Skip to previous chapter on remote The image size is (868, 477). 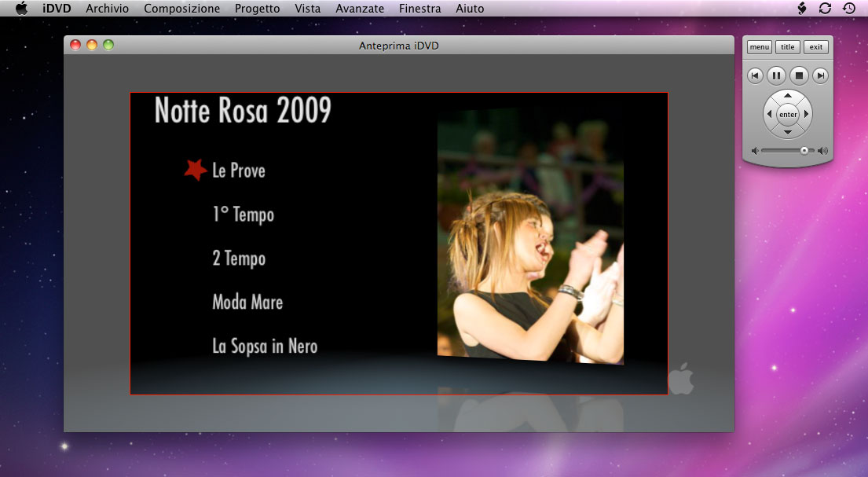[755, 75]
